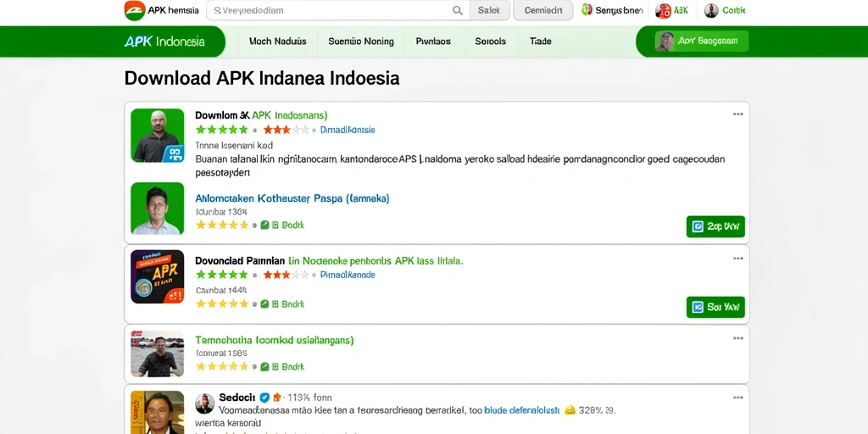Open the Sedocii profile name

(237, 398)
